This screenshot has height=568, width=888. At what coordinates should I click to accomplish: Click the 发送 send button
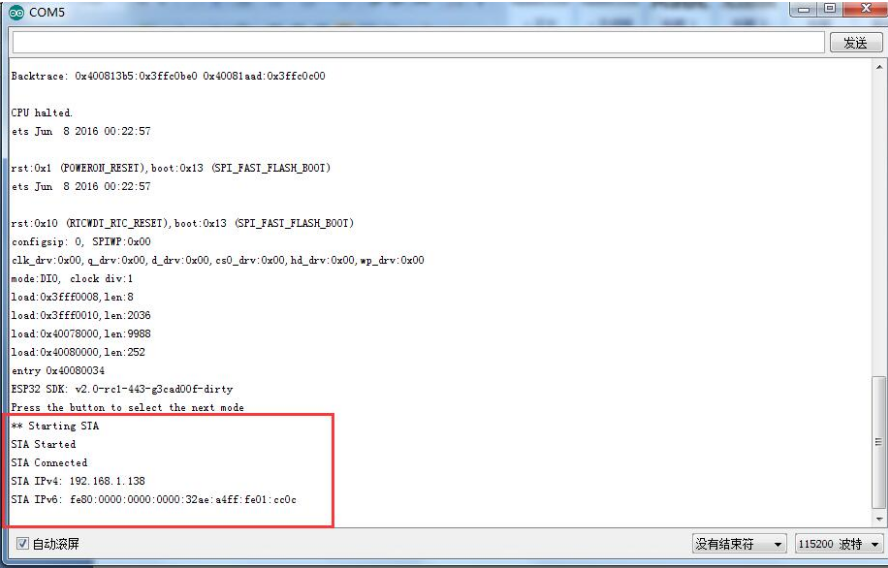pos(855,42)
